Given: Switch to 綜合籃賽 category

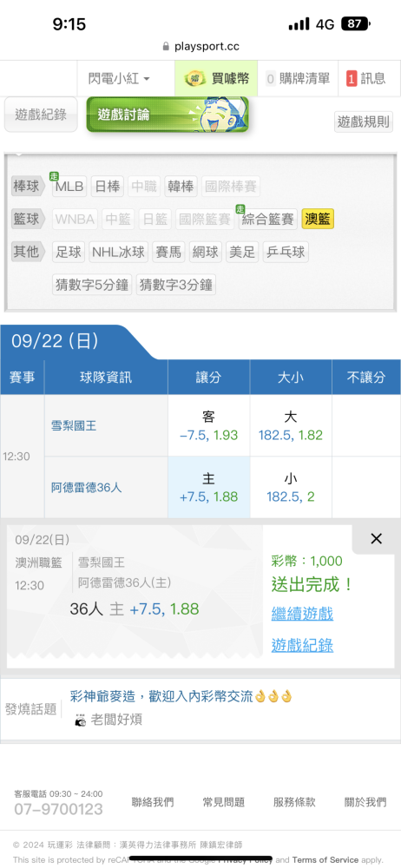Looking at the screenshot, I should [x=268, y=220].
